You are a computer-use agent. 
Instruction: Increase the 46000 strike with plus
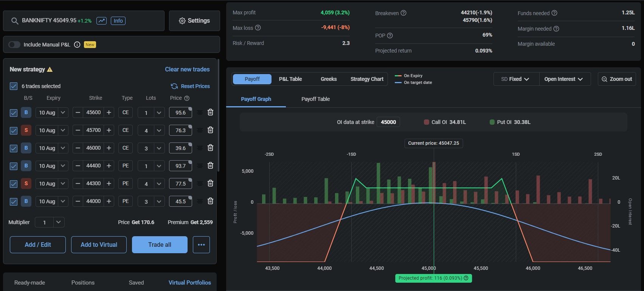pos(109,148)
